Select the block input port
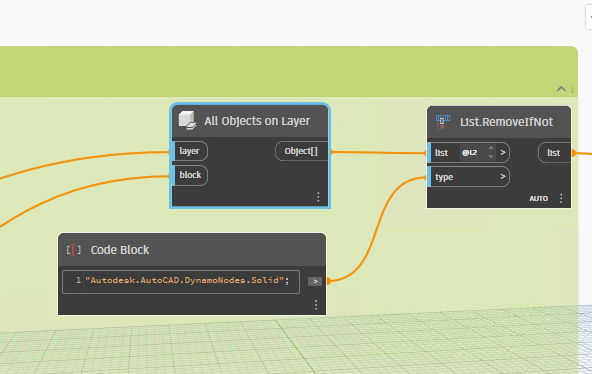The height and width of the screenshot is (374, 592). (190, 175)
